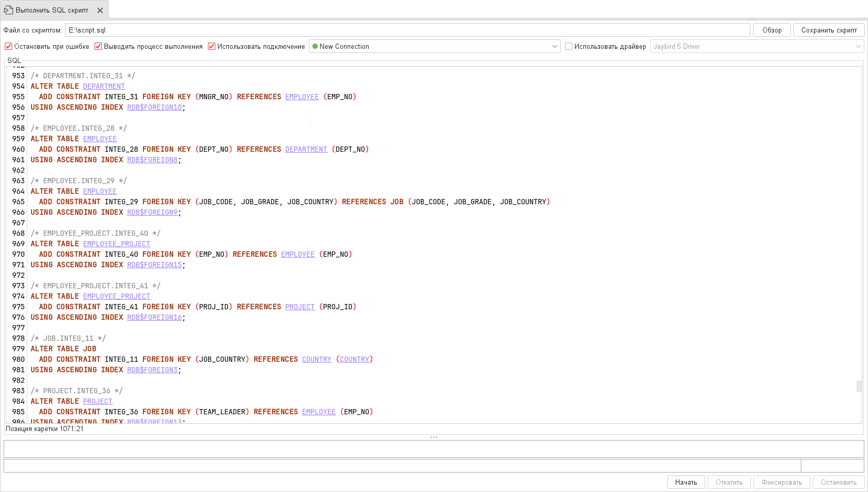Screen dimensions: 868x492
Task: Open the RDB$FOREIGN10 index hyperlink
Action: click(x=155, y=107)
